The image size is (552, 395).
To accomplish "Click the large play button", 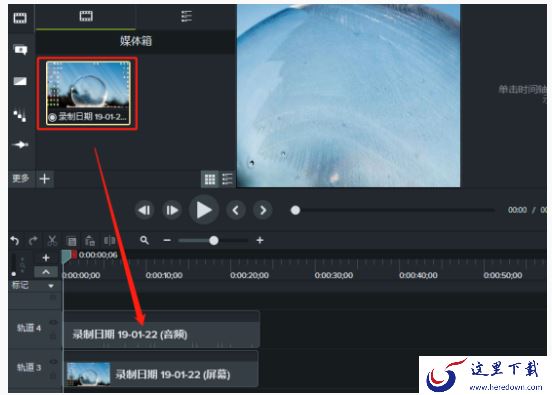I will [x=204, y=210].
